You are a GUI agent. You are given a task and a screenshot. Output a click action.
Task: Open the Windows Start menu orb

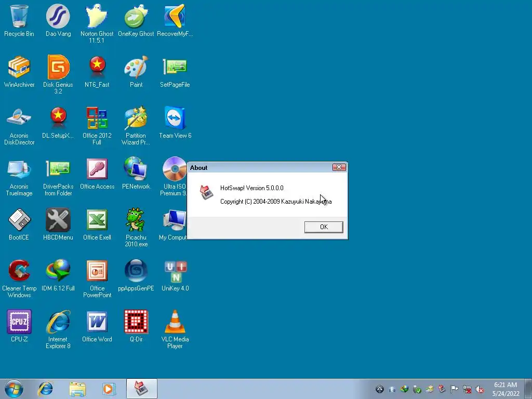tap(14, 389)
